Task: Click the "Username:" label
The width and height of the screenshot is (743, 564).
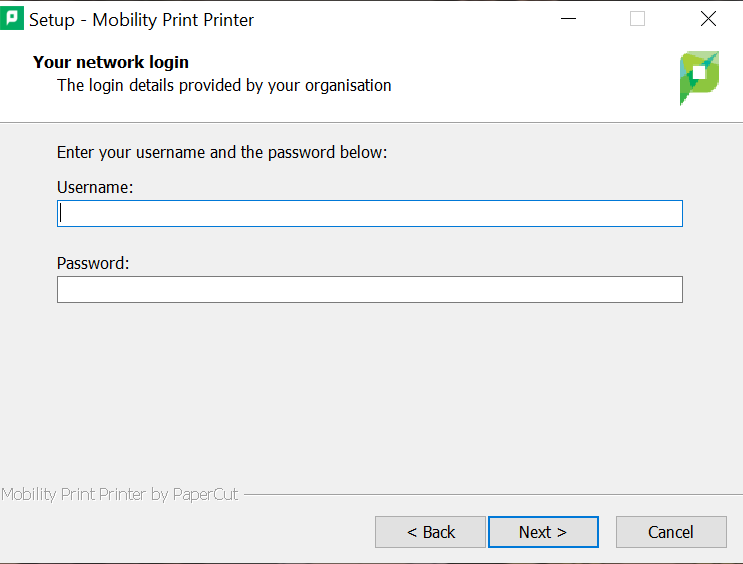Action: [x=95, y=187]
